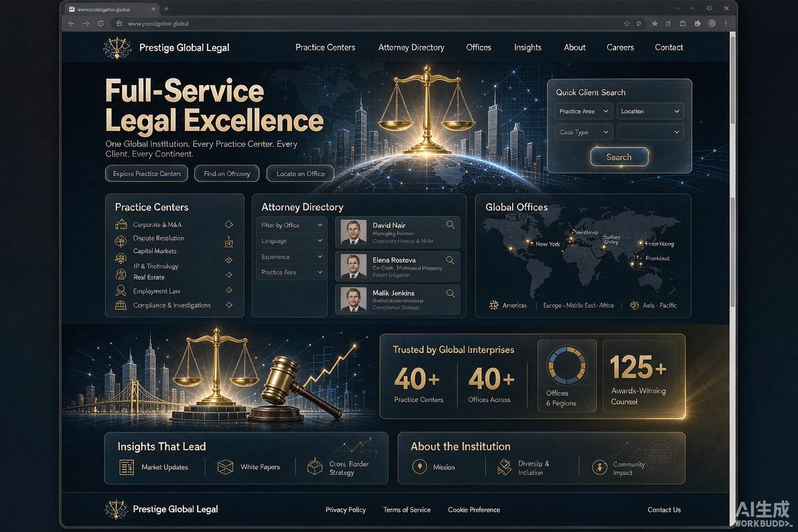This screenshot has width=798, height=532.
Task: Reload the page with the refresh icon
Action: 101,23
